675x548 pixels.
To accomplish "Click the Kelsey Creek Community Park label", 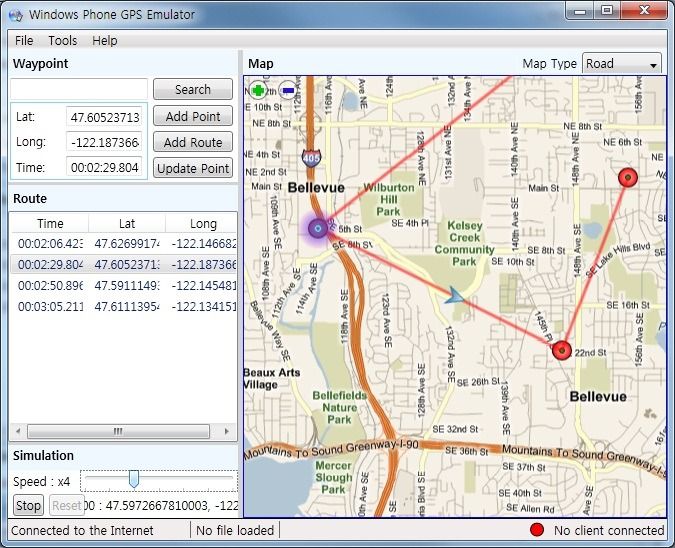I will click(x=464, y=243).
